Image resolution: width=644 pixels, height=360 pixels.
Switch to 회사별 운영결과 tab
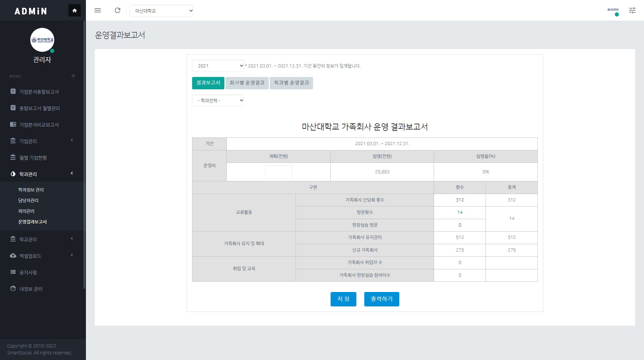247,83
